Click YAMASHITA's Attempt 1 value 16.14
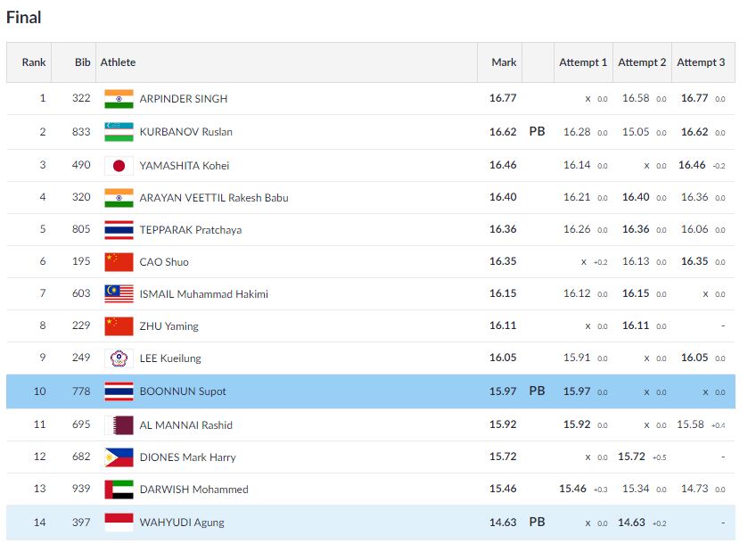The image size is (756, 560). [x=577, y=165]
